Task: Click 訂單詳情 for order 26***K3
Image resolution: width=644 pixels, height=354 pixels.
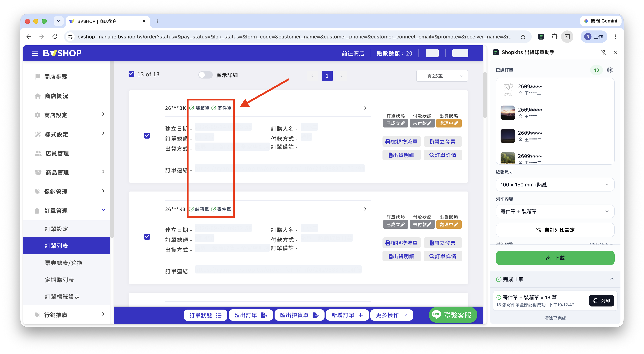Action: point(442,256)
